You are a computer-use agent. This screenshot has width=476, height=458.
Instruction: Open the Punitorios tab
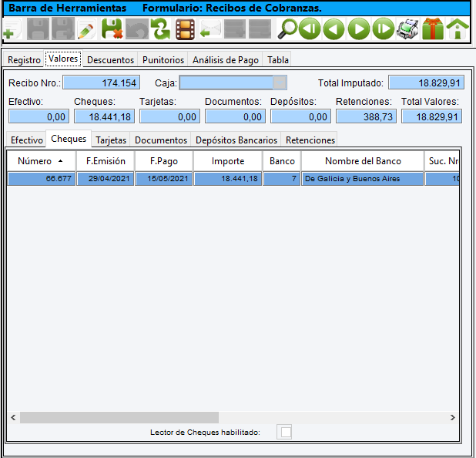click(163, 60)
